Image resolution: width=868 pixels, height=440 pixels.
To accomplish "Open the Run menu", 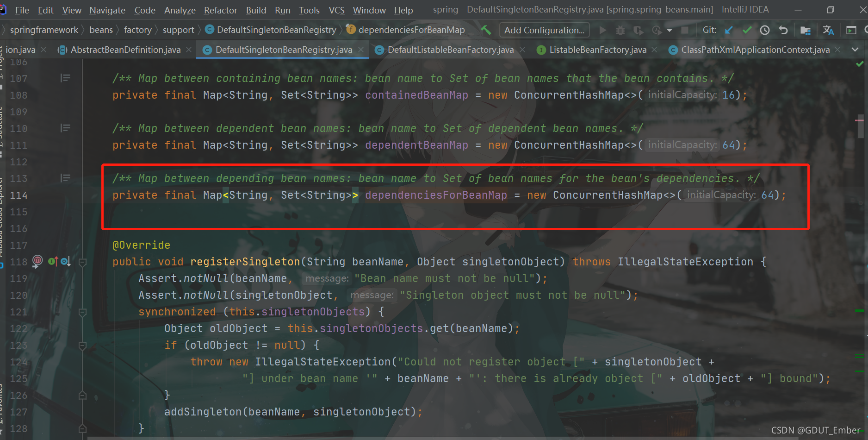I will point(282,10).
